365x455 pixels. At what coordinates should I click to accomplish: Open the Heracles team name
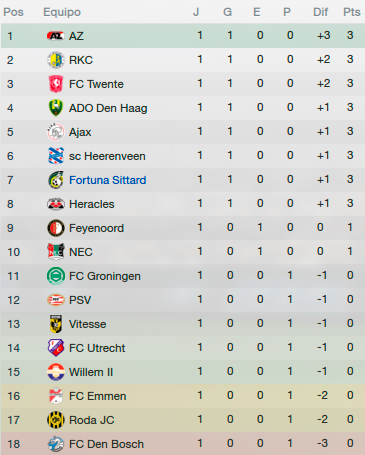pos(92,204)
